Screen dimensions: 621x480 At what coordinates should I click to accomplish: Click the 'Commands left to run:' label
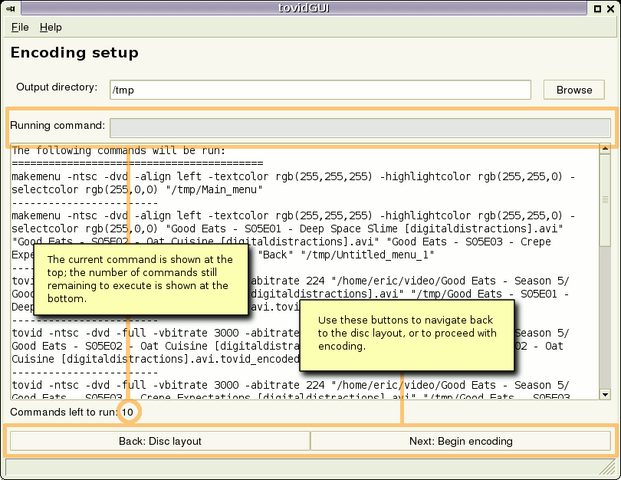64,412
